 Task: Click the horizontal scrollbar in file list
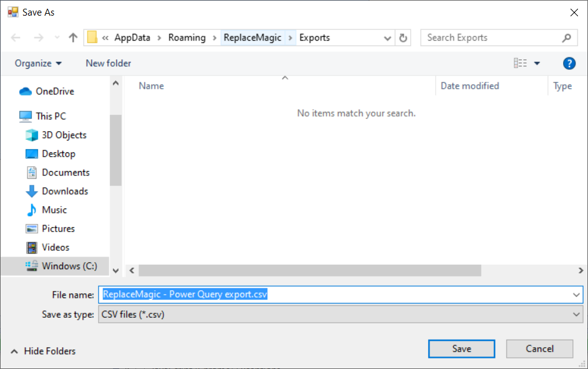click(310, 270)
